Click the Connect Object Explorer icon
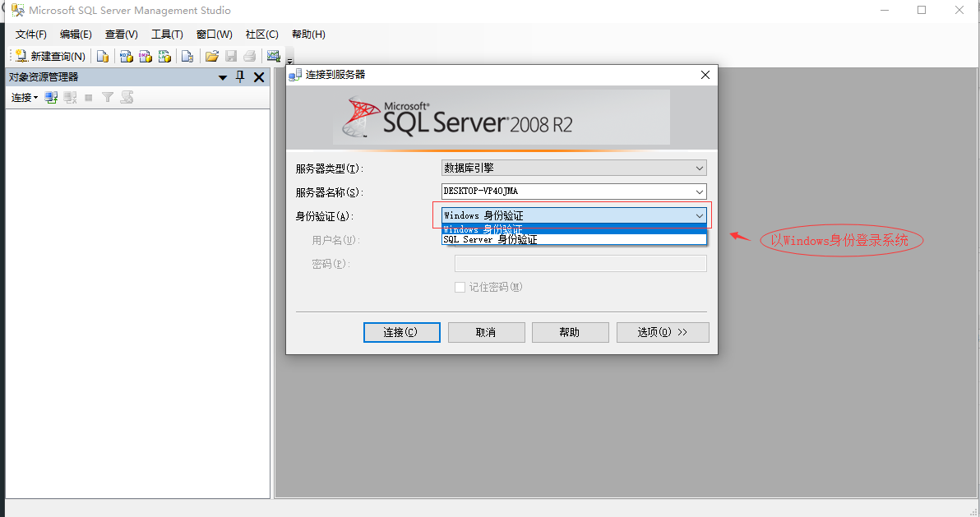Screen dimensions: 980x517 click(x=51, y=98)
